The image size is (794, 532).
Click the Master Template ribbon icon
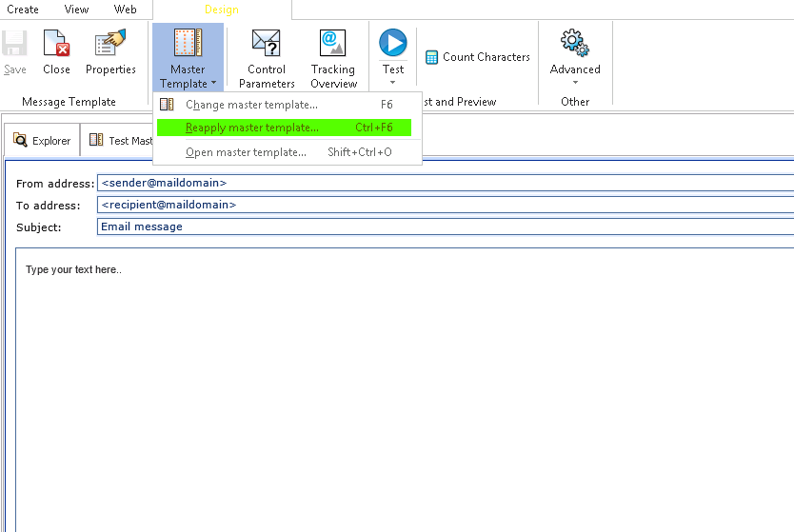[x=188, y=43]
